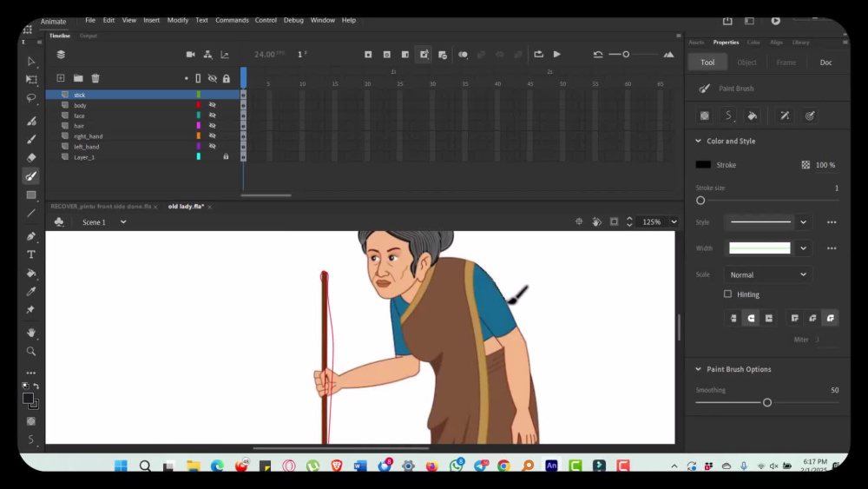Click the New Layer icon
This screenshot has height=489, width=868.
(61, 78)
